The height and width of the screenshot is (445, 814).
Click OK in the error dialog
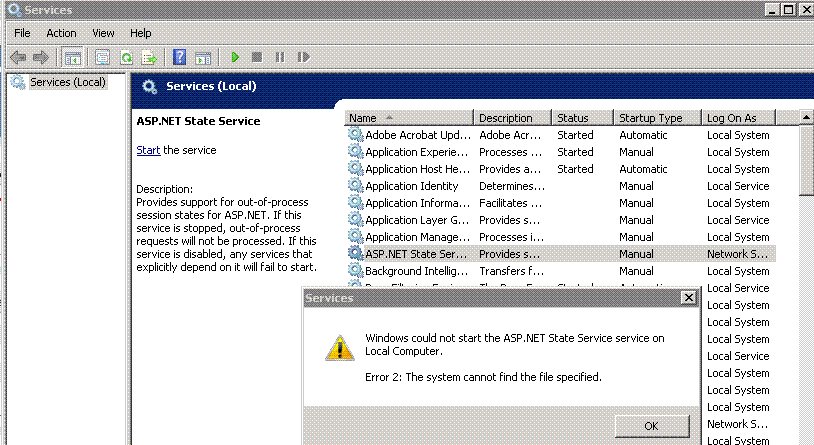(651, 426)
